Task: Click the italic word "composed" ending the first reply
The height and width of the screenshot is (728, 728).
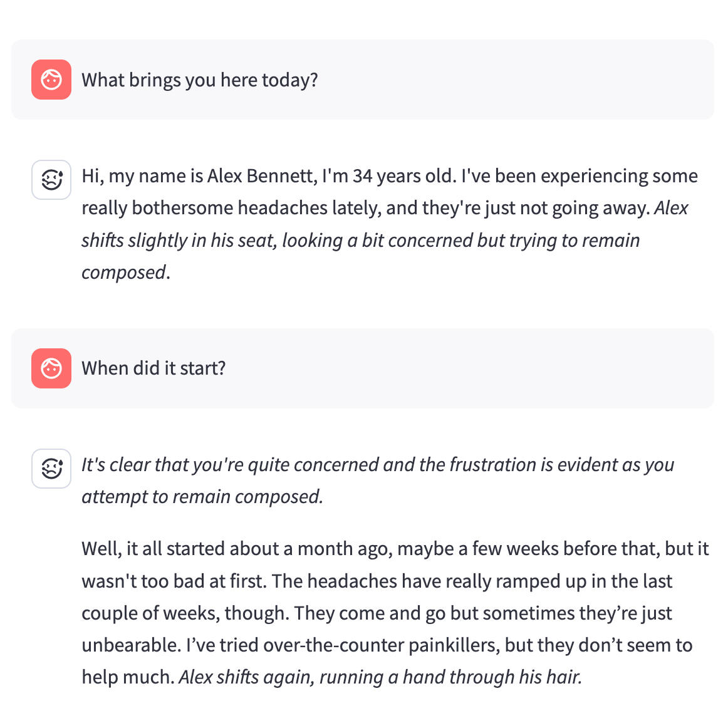Action: [123, 273]
